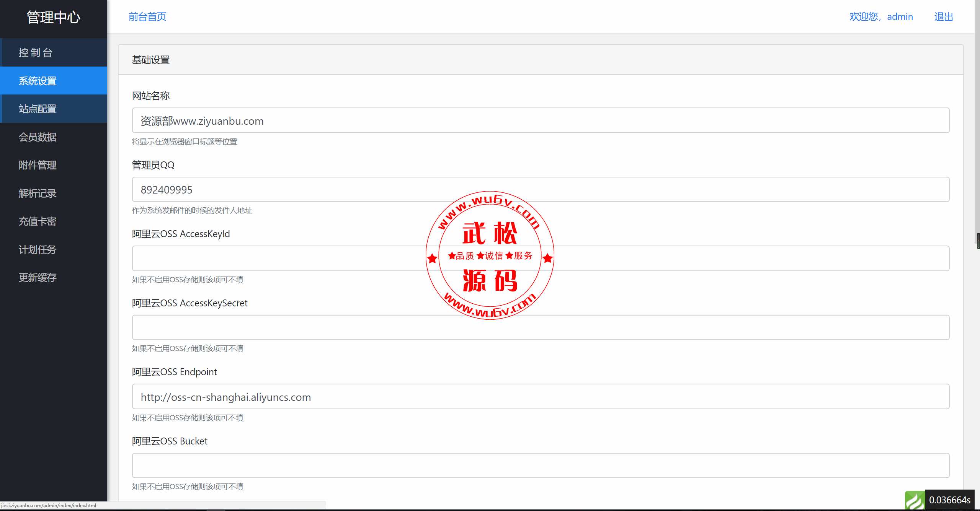
Task: Click the 0.036664s runtime indicator
Action: click(950, 500)
